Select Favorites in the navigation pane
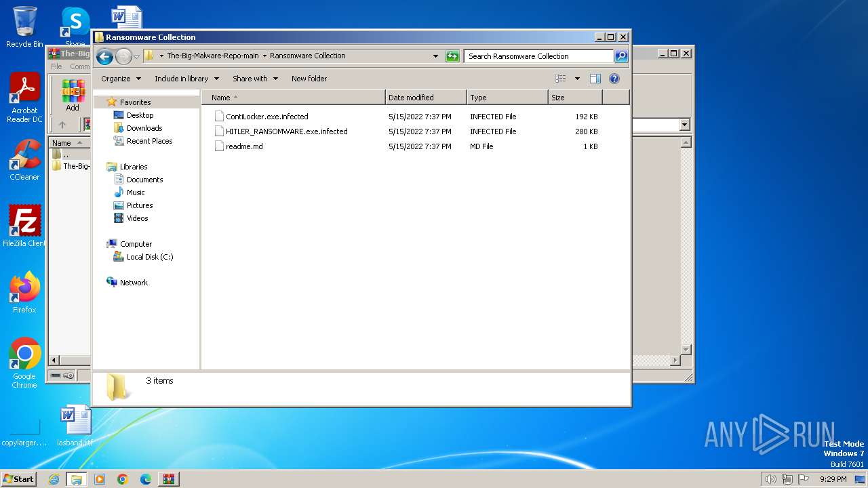Image resolution: width=868 pixels, height=488 pixels. coord(135,102)
